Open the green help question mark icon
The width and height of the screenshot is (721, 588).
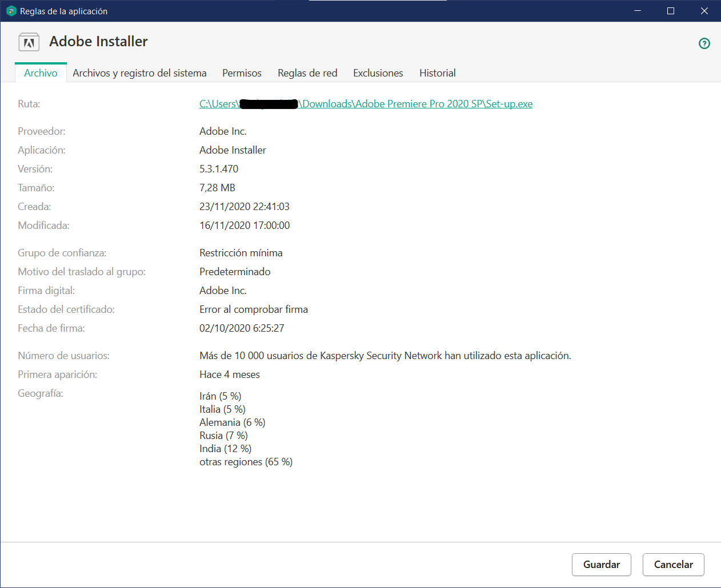click(x=704, y=43)
